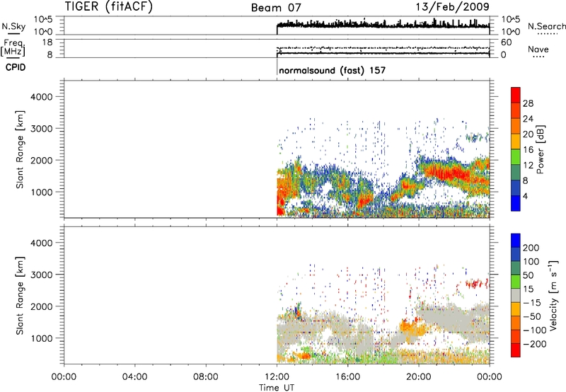566x392 pixels.
Task: Click the "N.Sky" legend label
Action: (13, 26)
